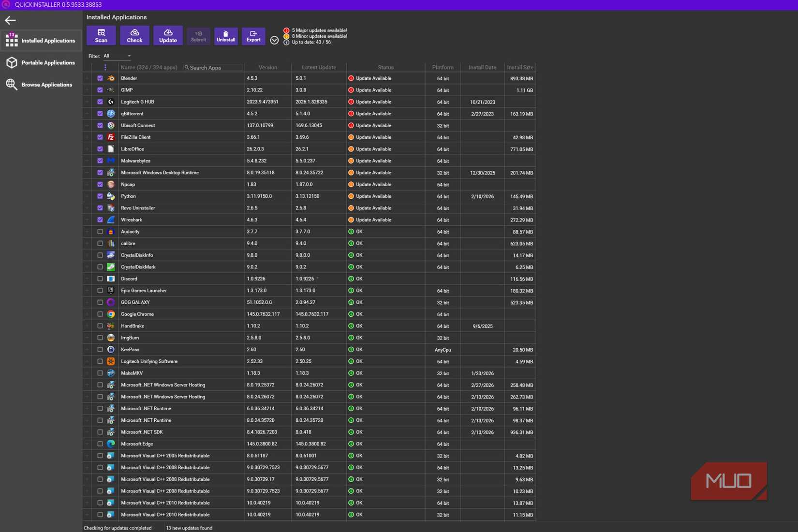The height and width of the screenshot is (532, 798).
Task: Click the orange status icon for Wireshark
Action: pos(351,220)
